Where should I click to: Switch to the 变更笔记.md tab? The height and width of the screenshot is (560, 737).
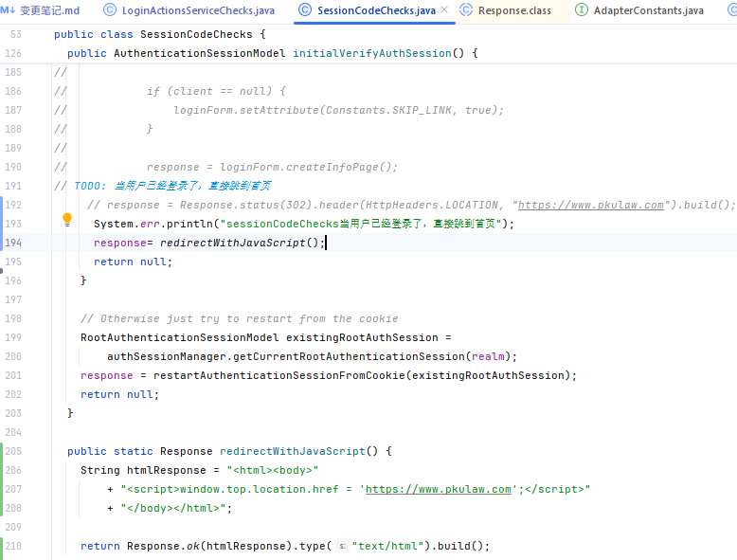coord(40,10)
